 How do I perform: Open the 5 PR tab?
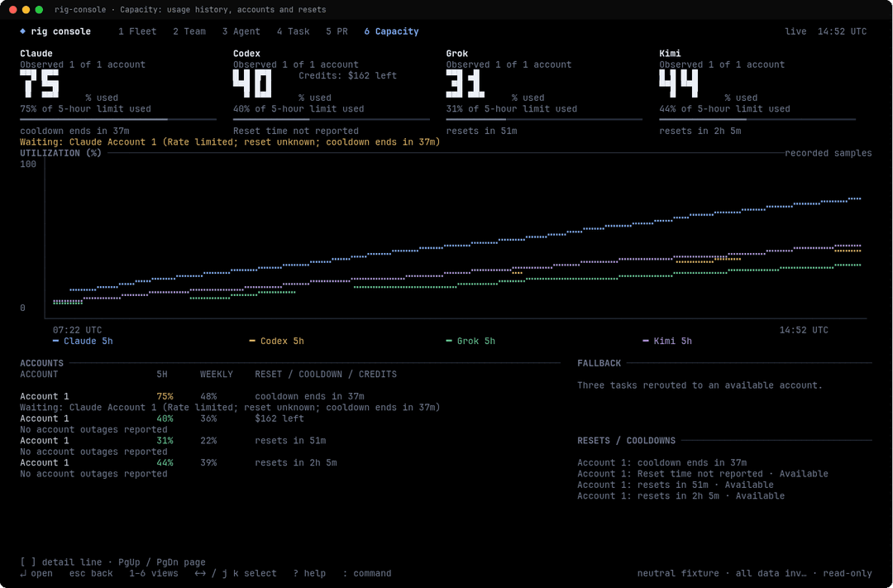(x=337, y=31)
